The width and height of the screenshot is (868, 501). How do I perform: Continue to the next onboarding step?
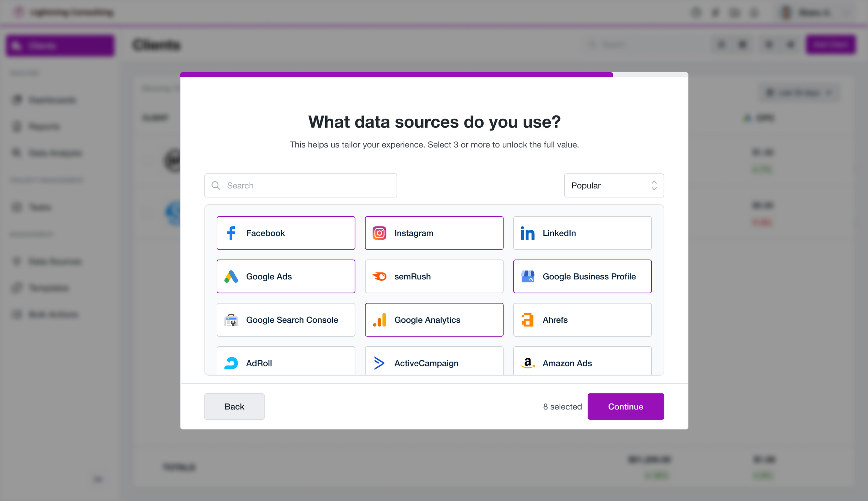tap(626, 407)
